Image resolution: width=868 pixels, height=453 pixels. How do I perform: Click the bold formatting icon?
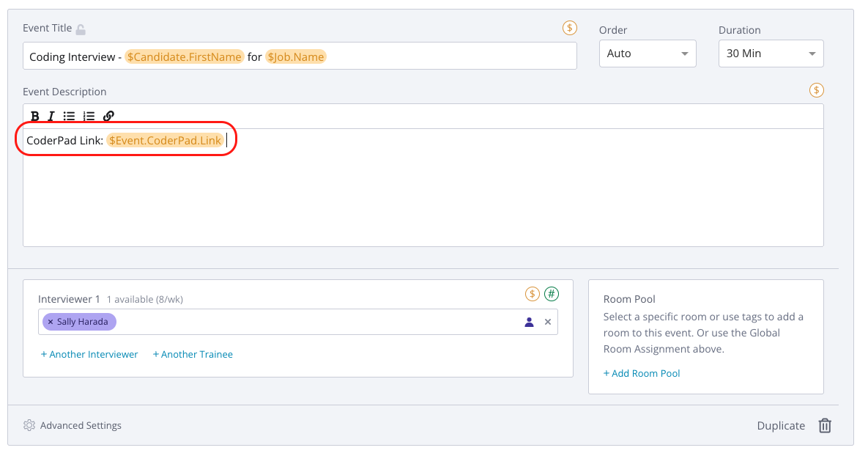[35, 116]
